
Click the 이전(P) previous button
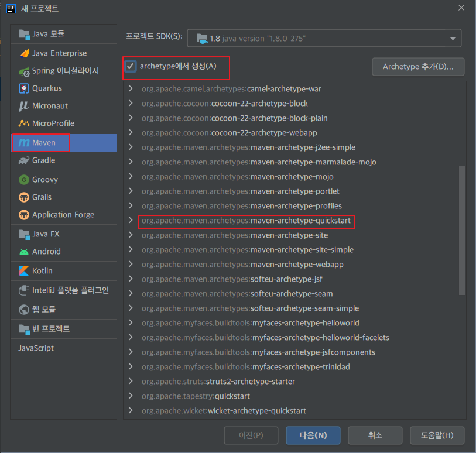pyautogui.click(x=251, y=435)
